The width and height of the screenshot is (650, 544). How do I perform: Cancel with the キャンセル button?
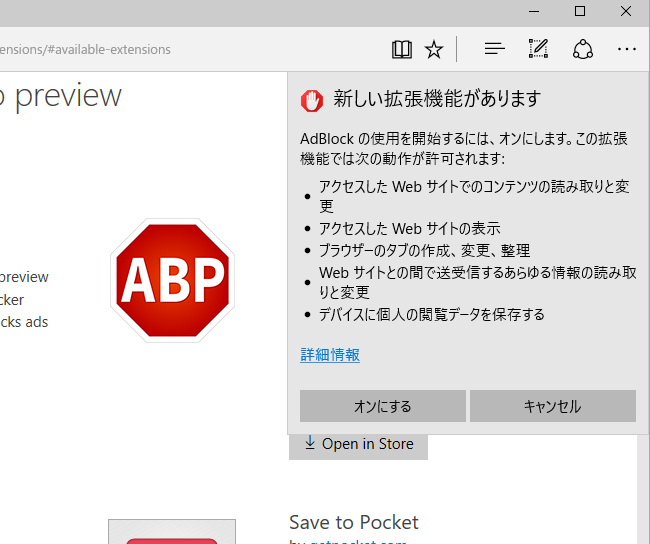click(553, 406)
